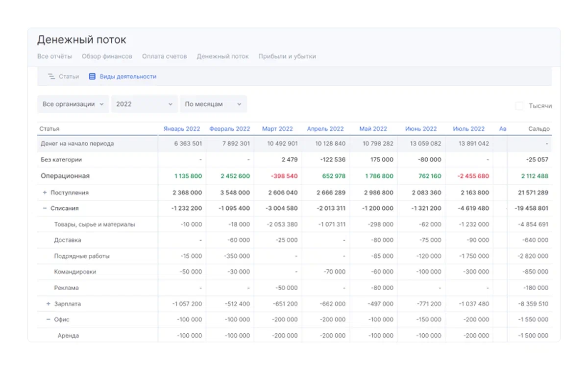Image resolution: width=588 pixels, height=370 pixels.
Task: Open the Все организации dropdown
Action: point(73,104)
